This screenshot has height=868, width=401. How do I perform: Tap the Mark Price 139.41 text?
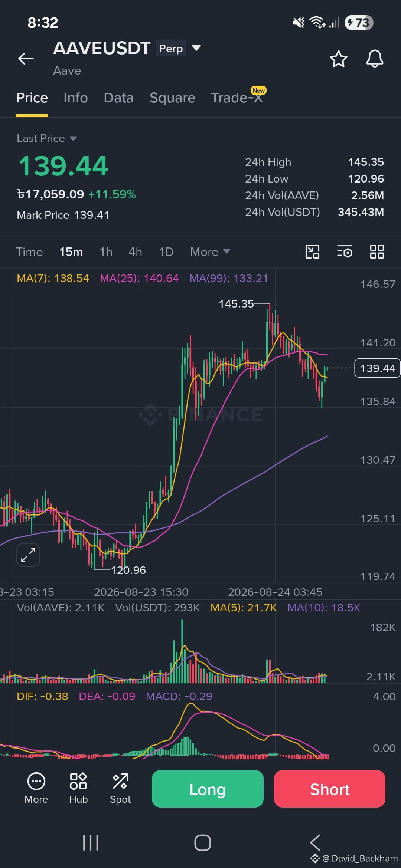point(63,215)
